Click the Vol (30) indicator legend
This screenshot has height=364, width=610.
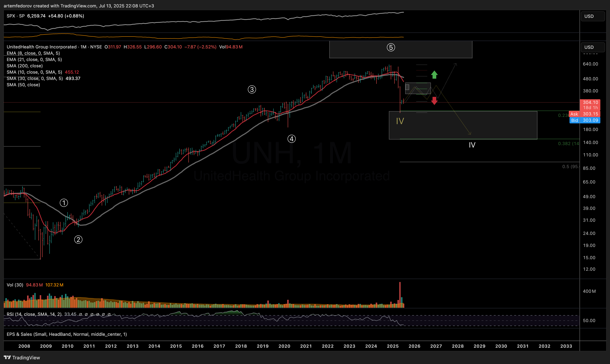click(x=15, y=285)
